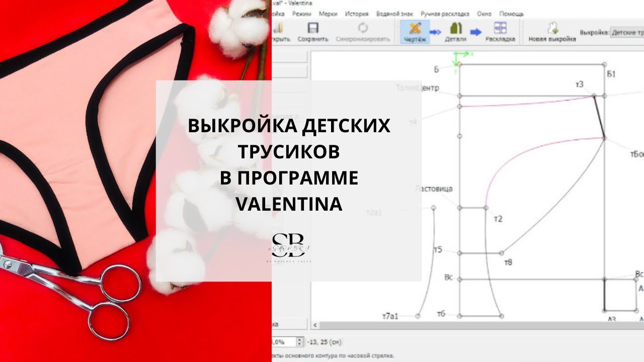
Task: Click the cursor coordinates '-13, 25 (см)'
Action: click(x=324, y=342)
